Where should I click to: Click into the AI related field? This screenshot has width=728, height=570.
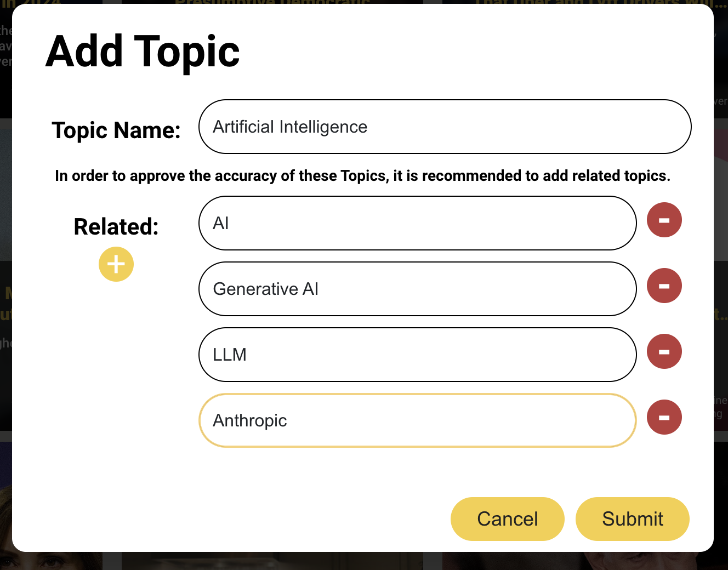[x=417, y=224]
